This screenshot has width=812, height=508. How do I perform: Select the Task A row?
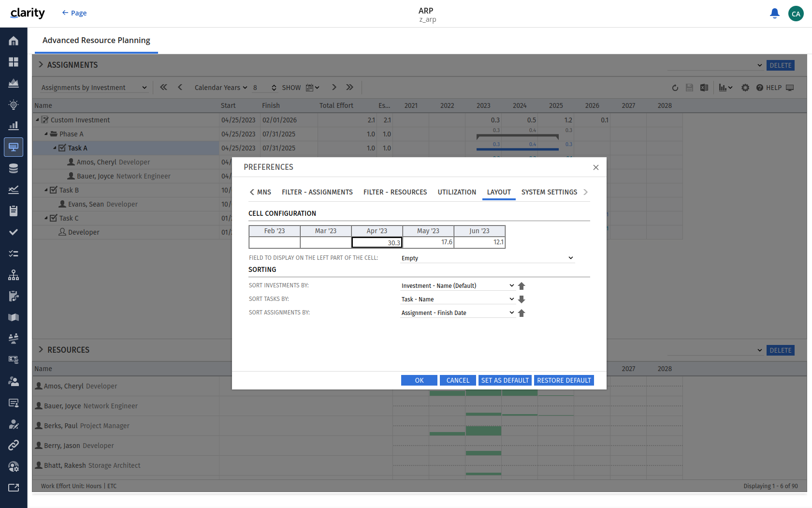pyautogui.click(x=126, y=148)
